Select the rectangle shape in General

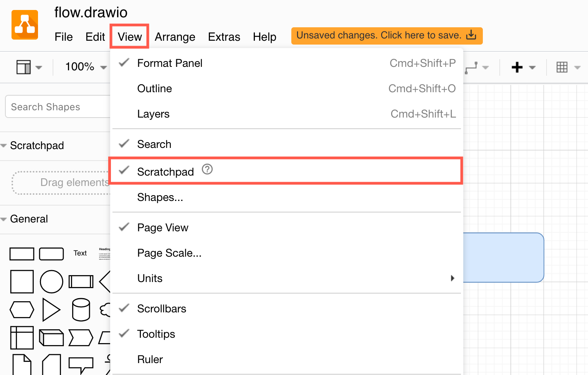pos(22,254)
